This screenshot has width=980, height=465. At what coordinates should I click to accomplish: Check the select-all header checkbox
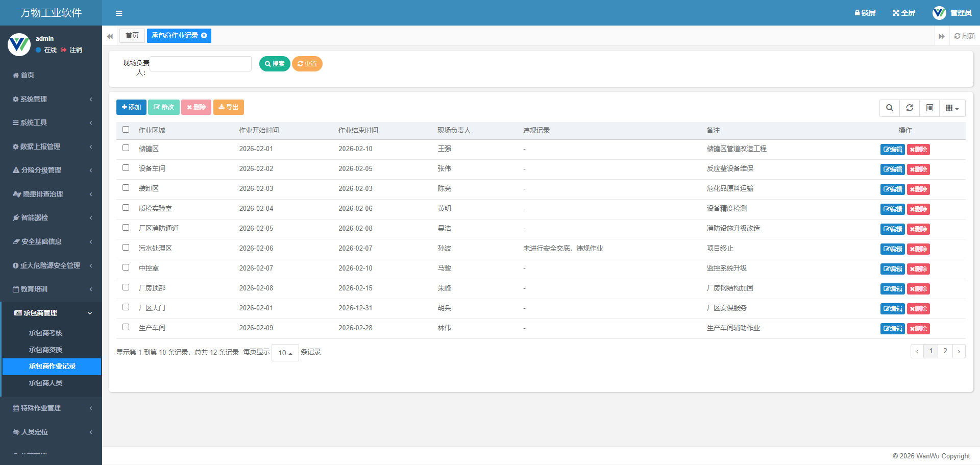coord(126,130)
